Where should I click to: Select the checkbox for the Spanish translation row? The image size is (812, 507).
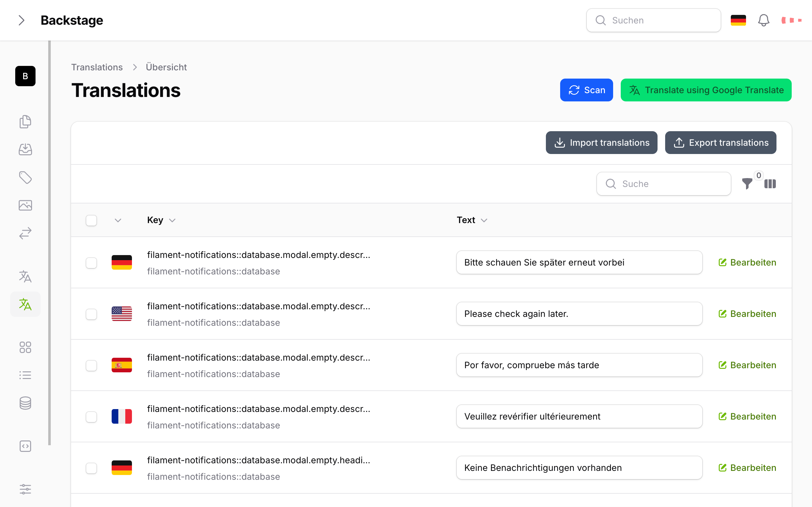[x=91, y=365]
